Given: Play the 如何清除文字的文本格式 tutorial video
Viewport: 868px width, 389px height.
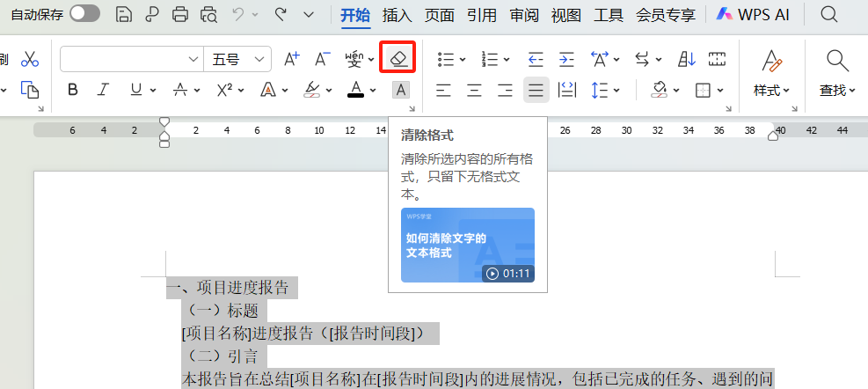Looking at the screenshot, I should pyautogui.click(x=468, y=245).
